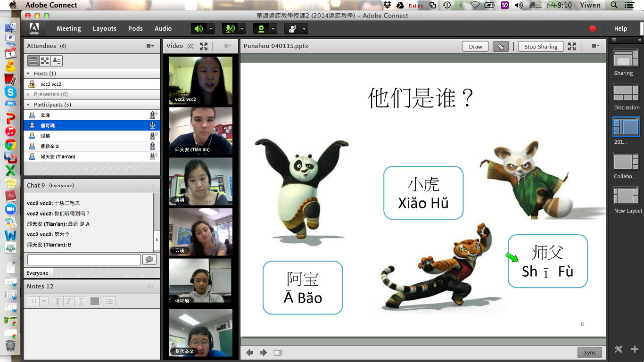Click the 云瑾 video feed
This screenshot has width=644, height=362.
coord(200,232)
